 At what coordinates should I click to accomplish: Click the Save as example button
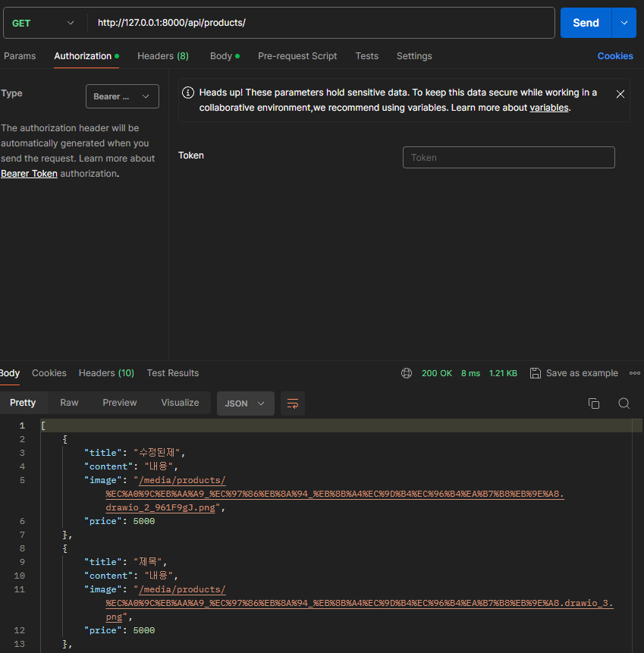click(574, 373)
